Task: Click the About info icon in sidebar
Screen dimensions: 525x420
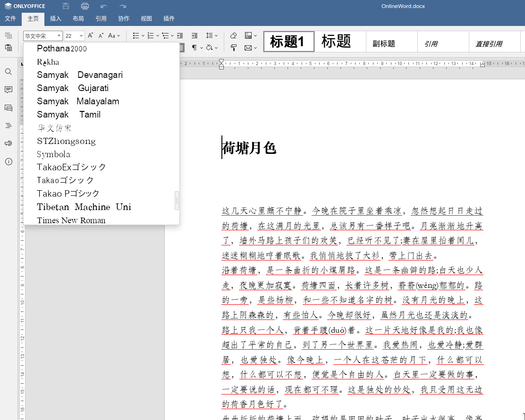Action: pyautogui.click(x=8, y=161)
